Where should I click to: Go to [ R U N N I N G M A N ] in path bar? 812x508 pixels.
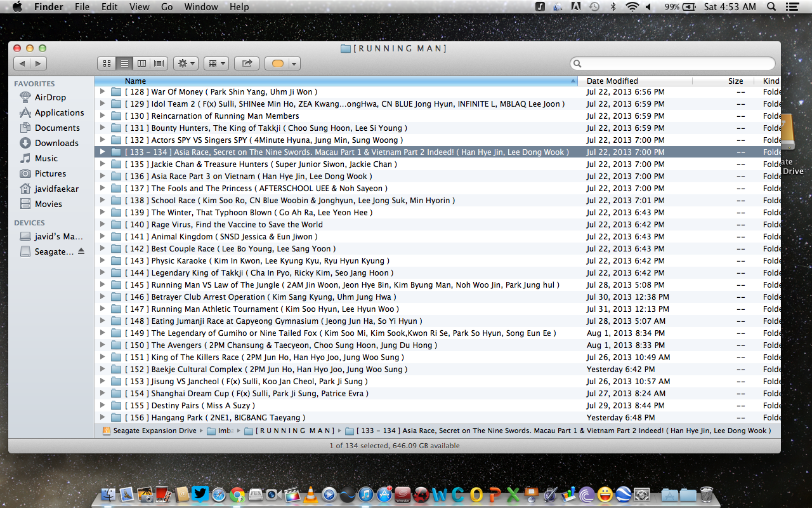point(289,431)
